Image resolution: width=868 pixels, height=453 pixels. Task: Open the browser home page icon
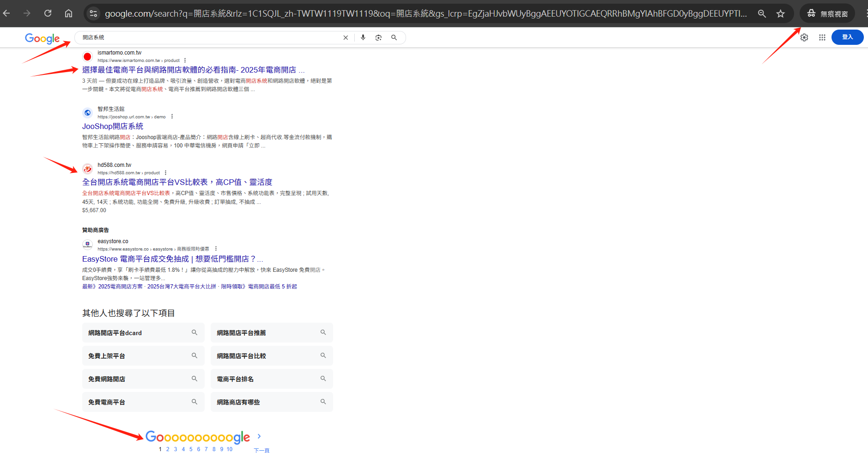tap(68, 13)
